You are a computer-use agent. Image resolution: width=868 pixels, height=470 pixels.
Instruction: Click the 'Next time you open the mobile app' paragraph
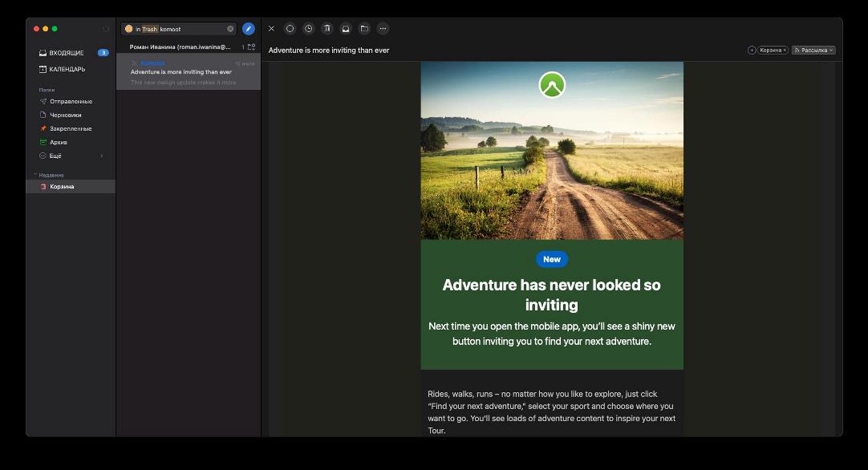tap(552, 334)
